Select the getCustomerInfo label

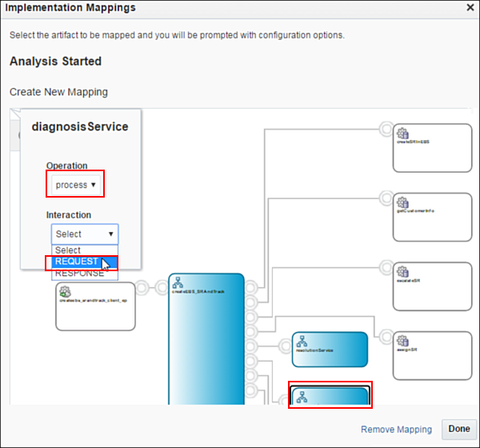point(415,210)
